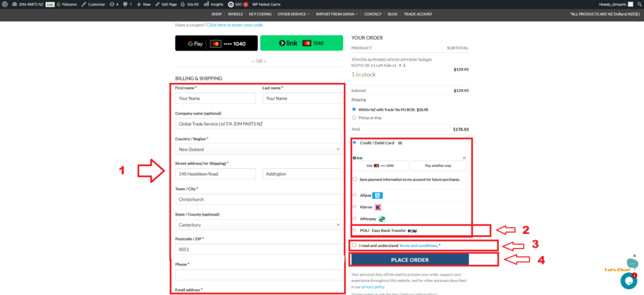Open KEY CODING page
Screen dimensions: 644x295
click(x=260, y=14)
